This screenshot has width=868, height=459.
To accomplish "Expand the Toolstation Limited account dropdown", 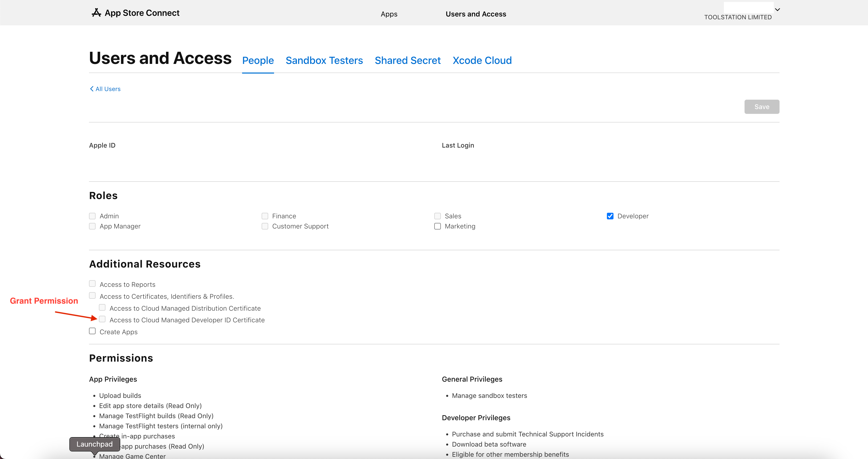I will [x=777, y=10].
